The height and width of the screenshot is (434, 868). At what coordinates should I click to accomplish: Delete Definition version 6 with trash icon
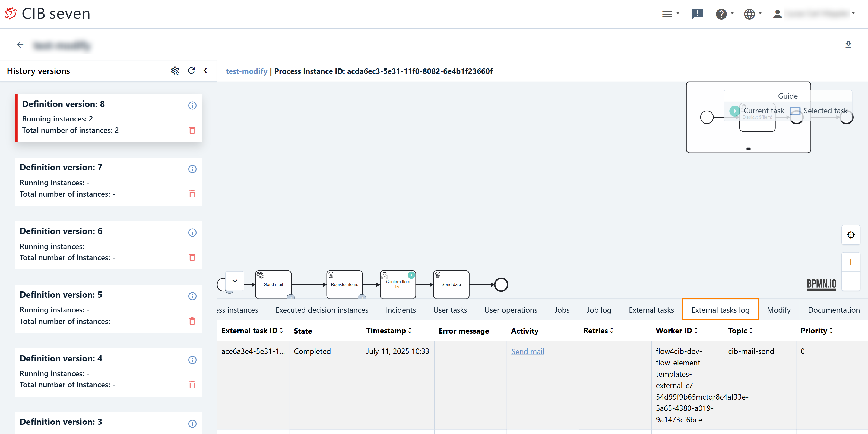coord(192,257)
